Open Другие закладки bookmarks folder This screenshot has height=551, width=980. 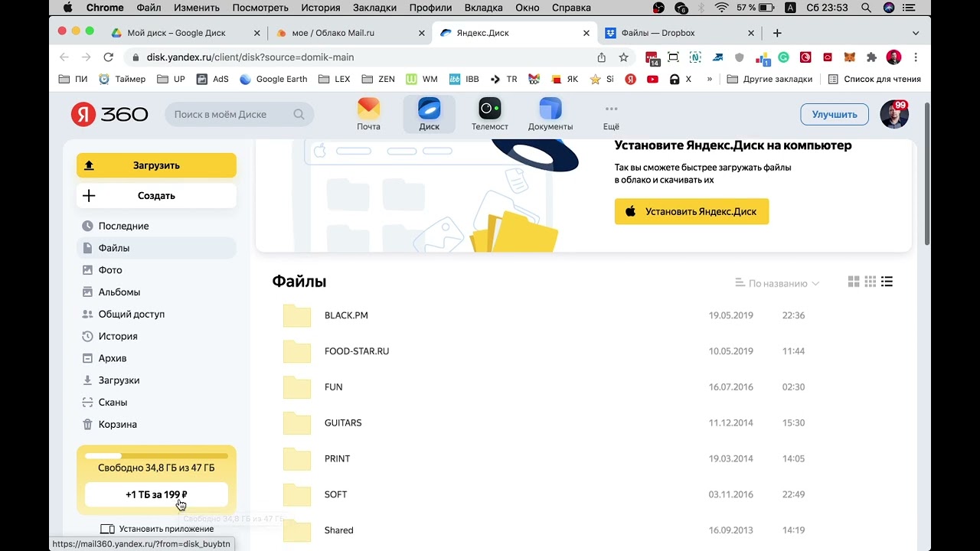click(769, 79)
